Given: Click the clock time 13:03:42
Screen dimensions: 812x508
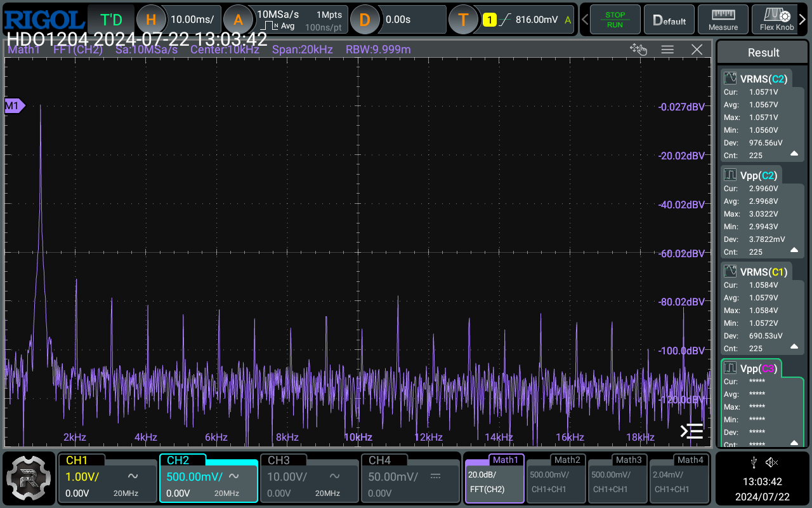Looking at the screenshot, I should pos(763,482).
